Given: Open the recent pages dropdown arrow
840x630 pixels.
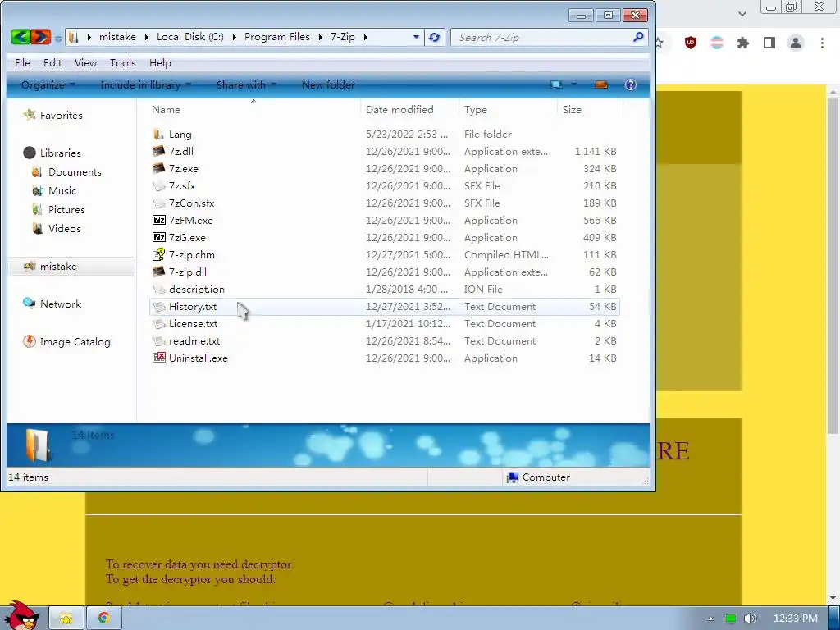Looking at the screenshot, I should point(58,38).
